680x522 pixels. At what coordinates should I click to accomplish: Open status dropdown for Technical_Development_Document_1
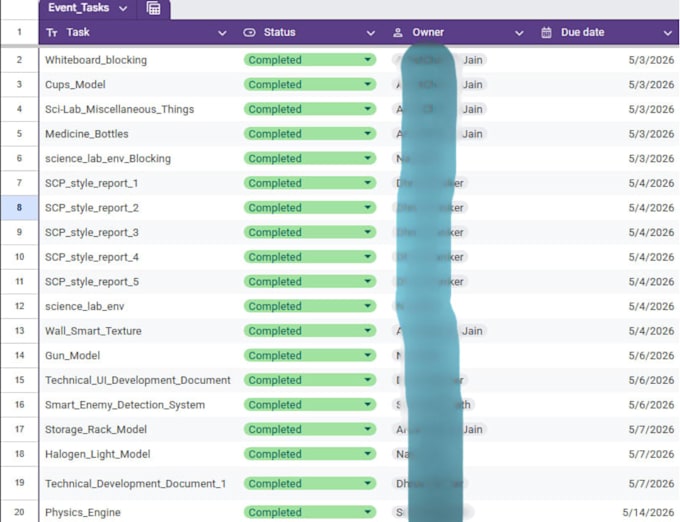368,483
